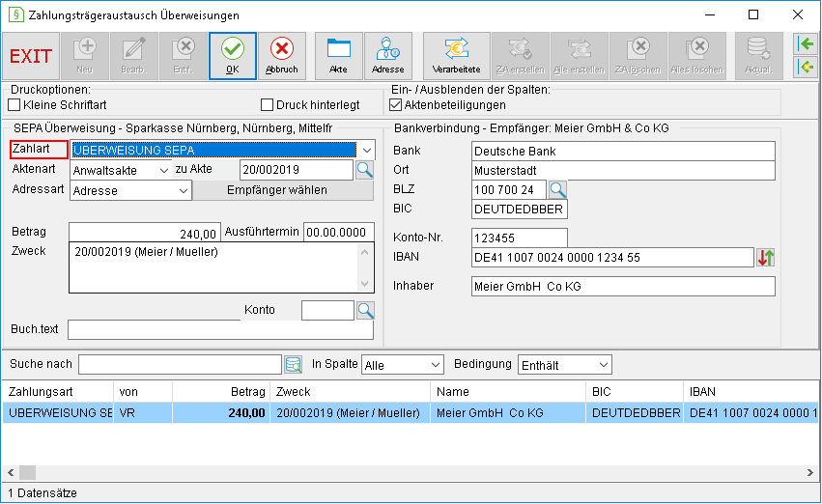Screen dimensions: 822x504
Task: Look up BLZ with the magnifier icon
Action: pos(557,189)
